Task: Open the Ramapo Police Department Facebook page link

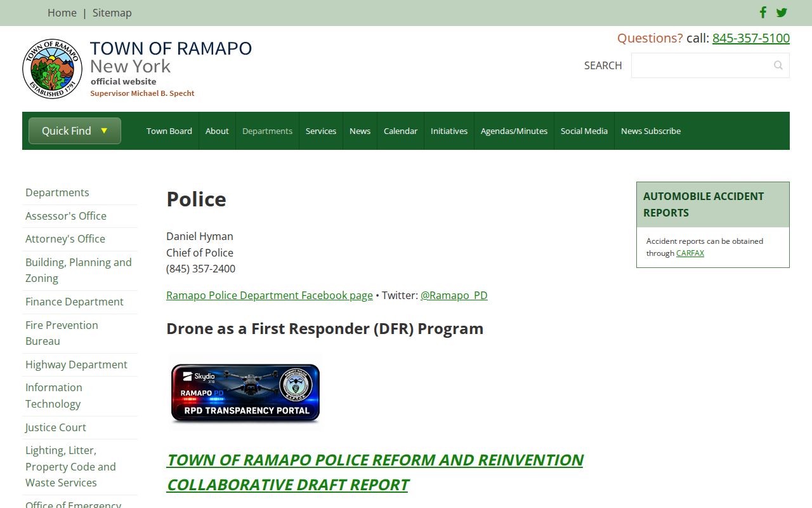Action: click(x=270, y=295)
